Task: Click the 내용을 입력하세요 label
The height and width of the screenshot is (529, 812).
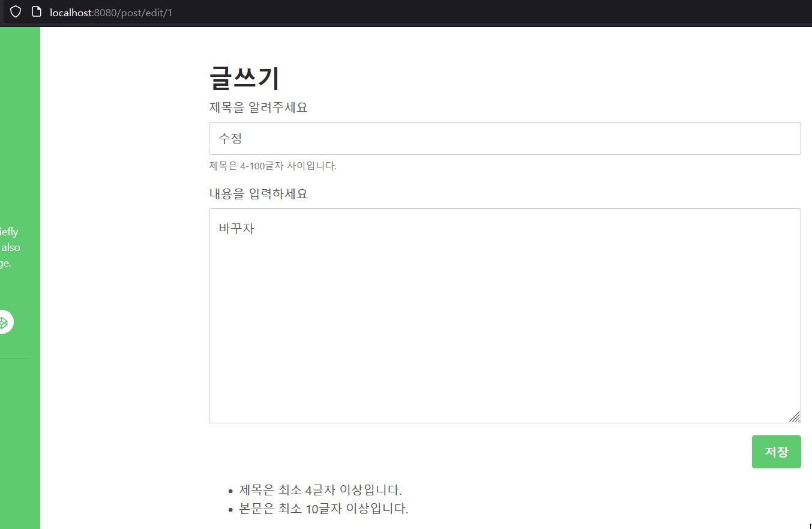Action: pos(258,194)
